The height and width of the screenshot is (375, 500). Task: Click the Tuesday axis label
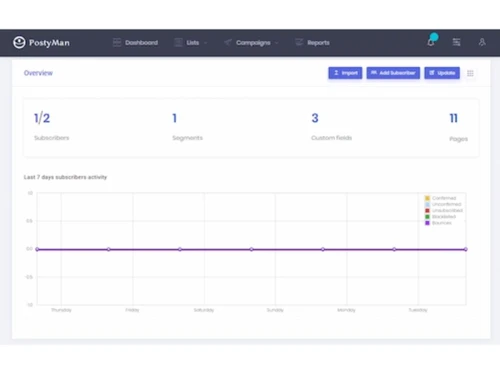pyautogui.click(x=418, y=310)
